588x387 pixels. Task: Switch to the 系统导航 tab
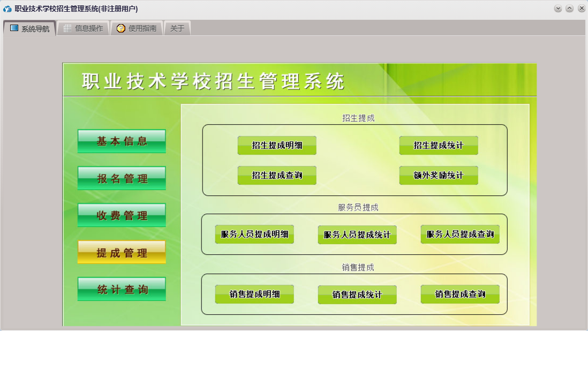30,28
